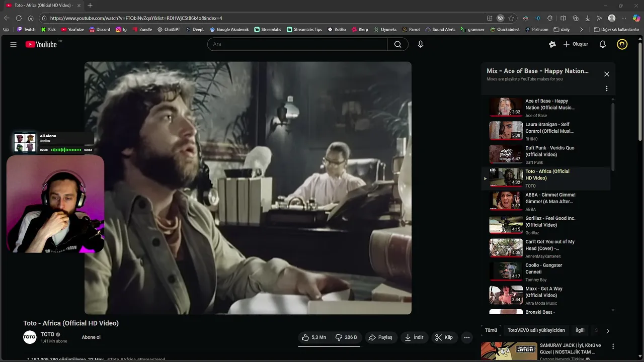Share the video using Paylaş
The image size is (644, 362).
(x=380, y=337)
